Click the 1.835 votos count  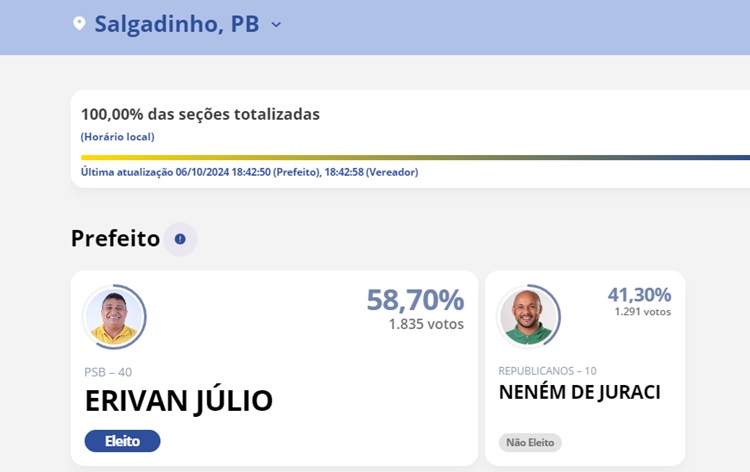pos(426,324)
